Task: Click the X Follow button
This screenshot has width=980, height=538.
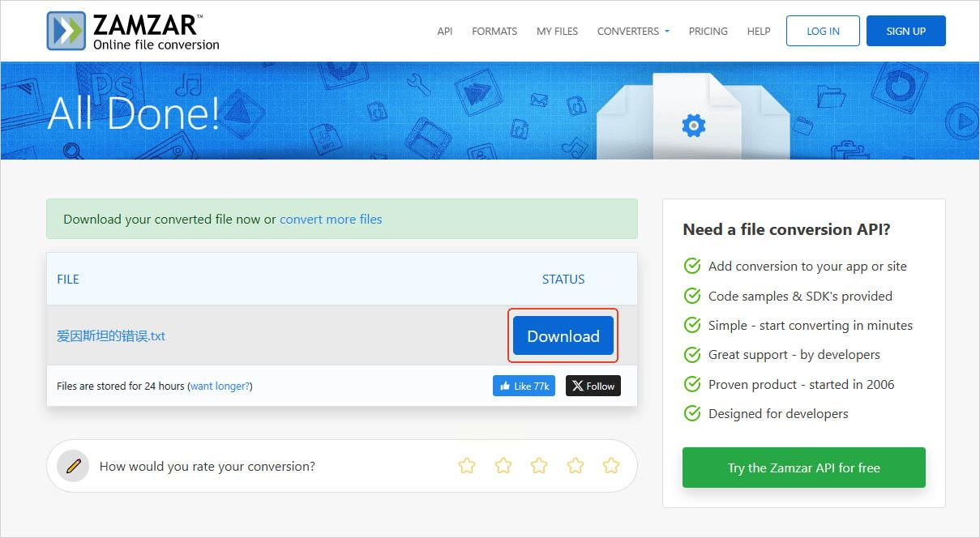Action: click(593, 386)
